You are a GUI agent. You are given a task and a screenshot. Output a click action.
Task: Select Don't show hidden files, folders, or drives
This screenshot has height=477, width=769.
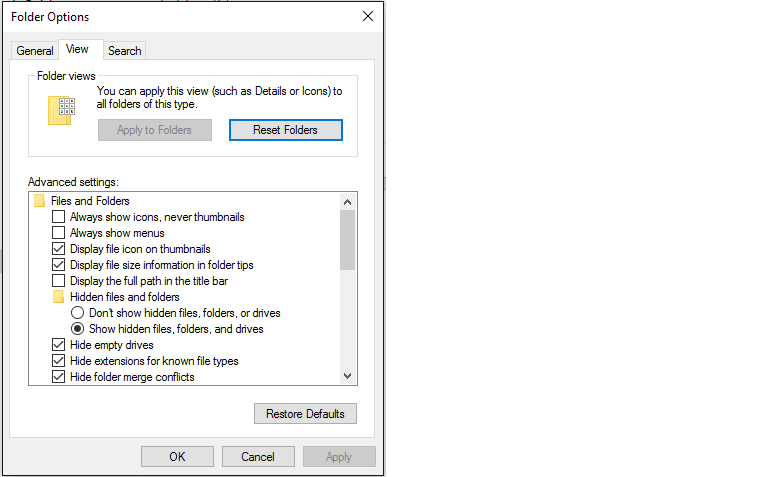point(77,313)
